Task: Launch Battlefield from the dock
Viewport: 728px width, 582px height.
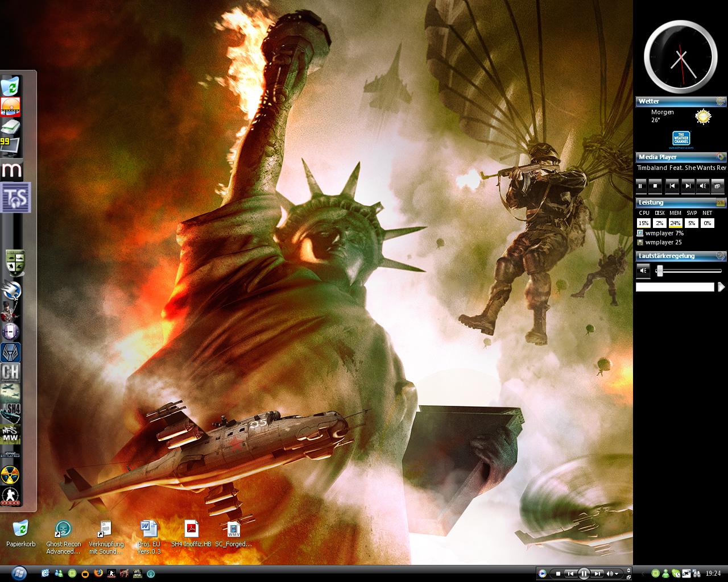Action: pyautogui.click(x=10, y=454)
